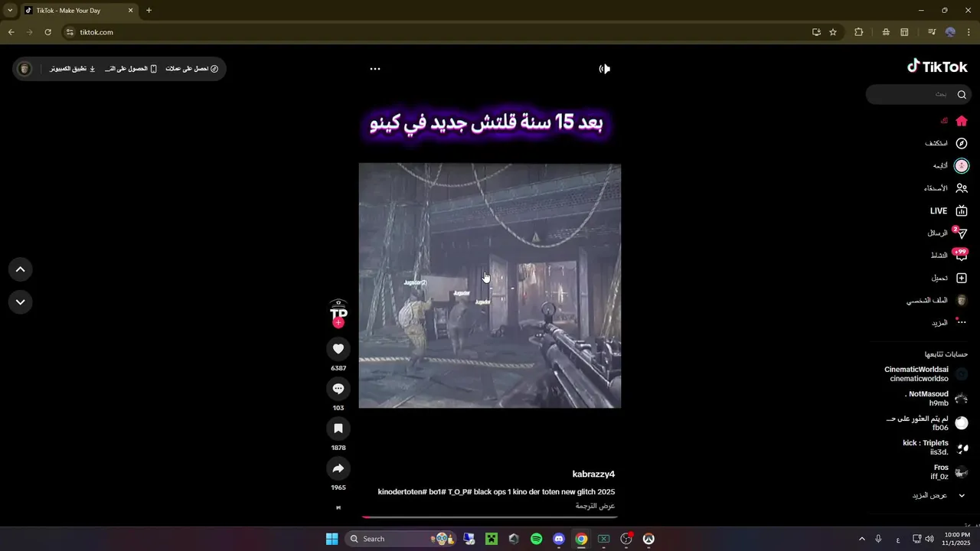Image resolution: width=980 pixels, height=551 pixels.
Task: Show hidden tray icons chevron
Action: (861, 539)
